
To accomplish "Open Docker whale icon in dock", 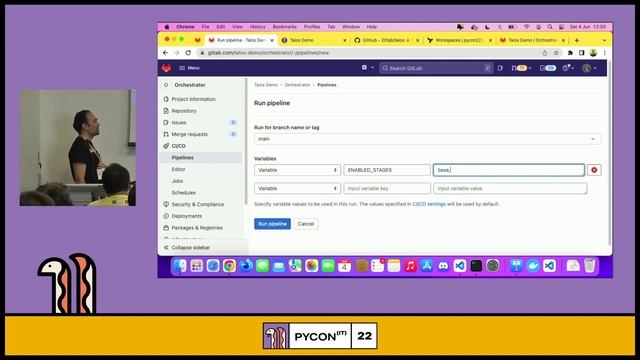I will click(533, 266).
